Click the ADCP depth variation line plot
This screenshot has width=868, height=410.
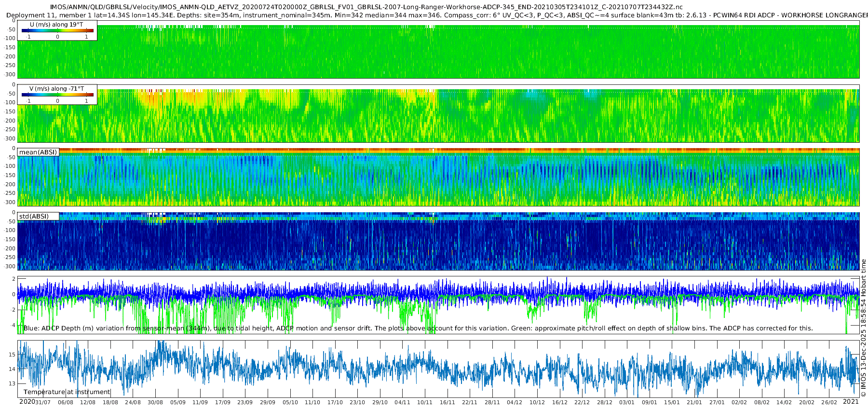pos(438,305)
